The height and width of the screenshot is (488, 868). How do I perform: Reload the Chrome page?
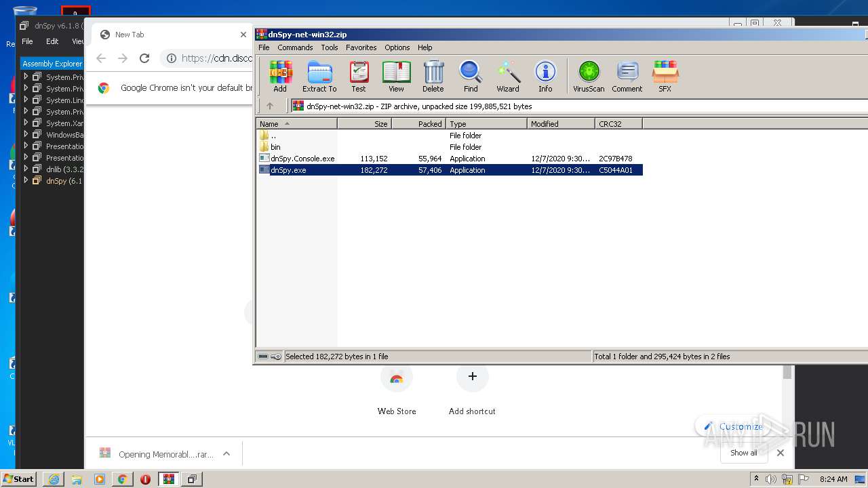pos(144,58)
